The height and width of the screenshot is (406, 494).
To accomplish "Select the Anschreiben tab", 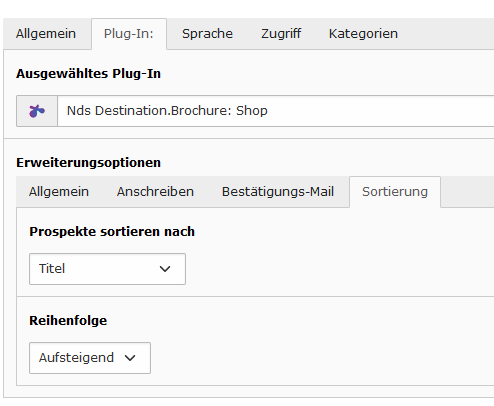I will [155, 192].
